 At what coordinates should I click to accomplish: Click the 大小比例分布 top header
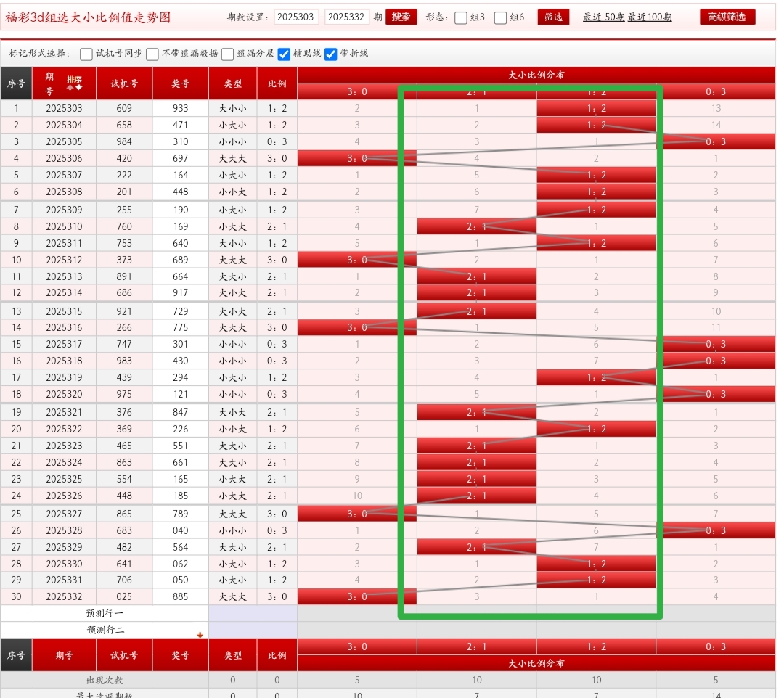coord(536,75)
